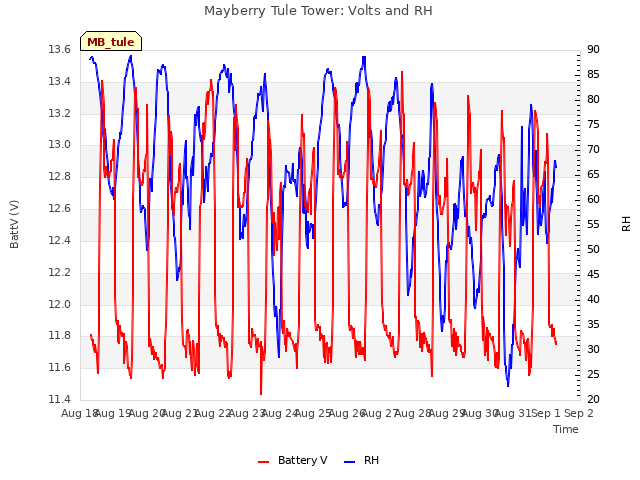Click the 11.8 left axis label
Screen dimensions: 640x480
pyautogui.click(x=60, y=336)
